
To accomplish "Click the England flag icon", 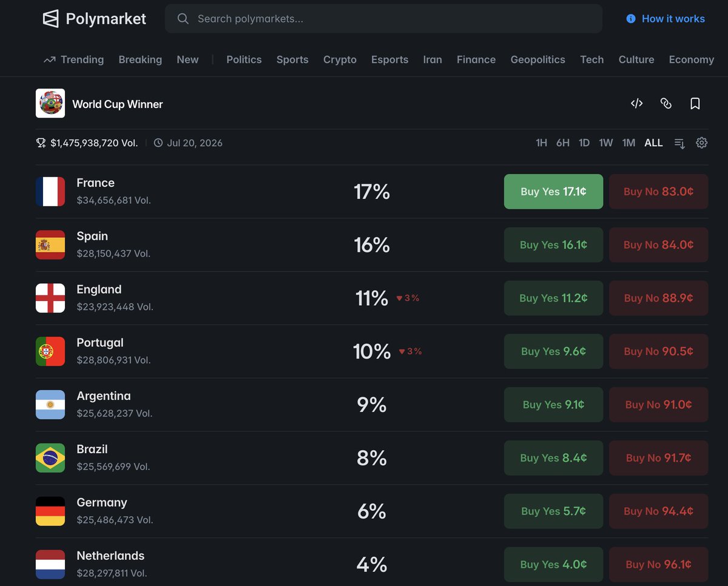I will (50, 298).
